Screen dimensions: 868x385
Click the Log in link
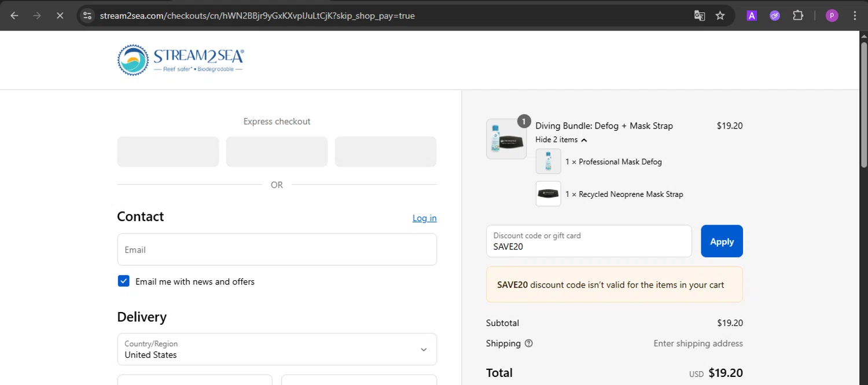point(424,218)
